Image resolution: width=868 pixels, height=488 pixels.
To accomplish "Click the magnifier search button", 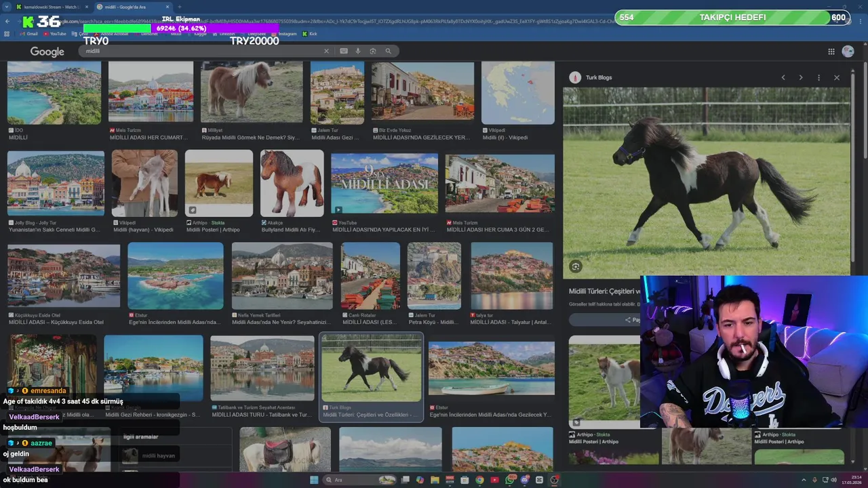I will pyautogui.click(x=389, y=51).
